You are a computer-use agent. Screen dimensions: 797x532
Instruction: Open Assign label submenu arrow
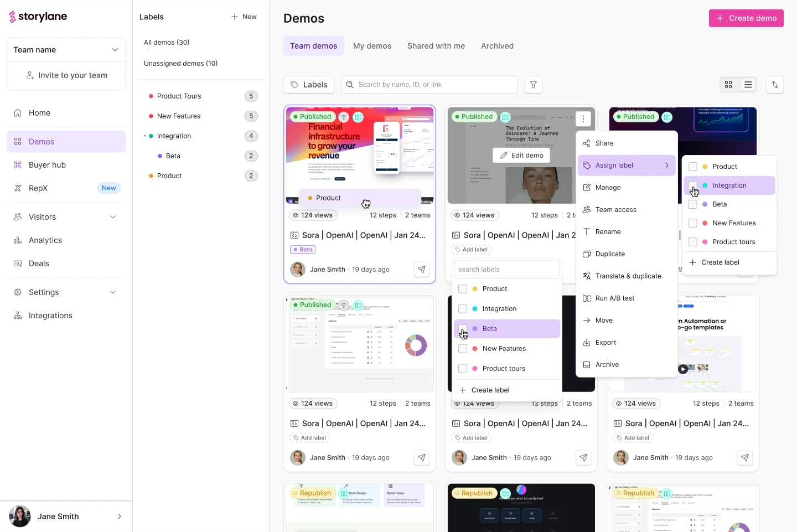click(667, 166)
